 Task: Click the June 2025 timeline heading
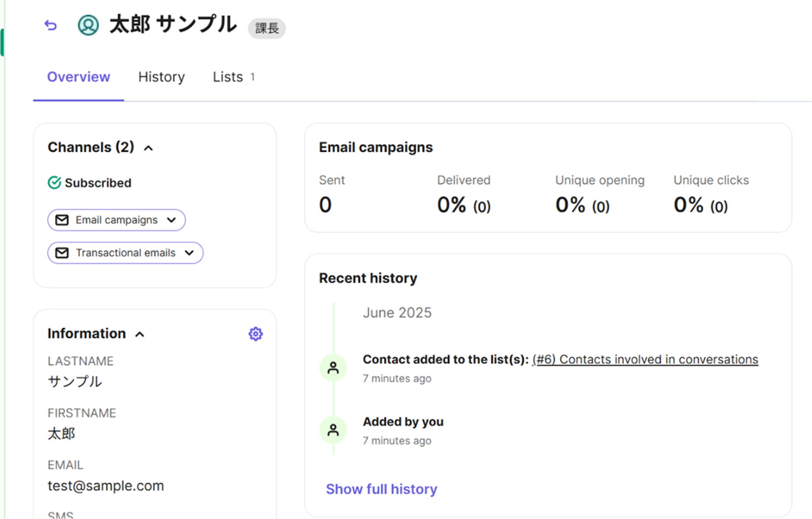click(397, 313)
